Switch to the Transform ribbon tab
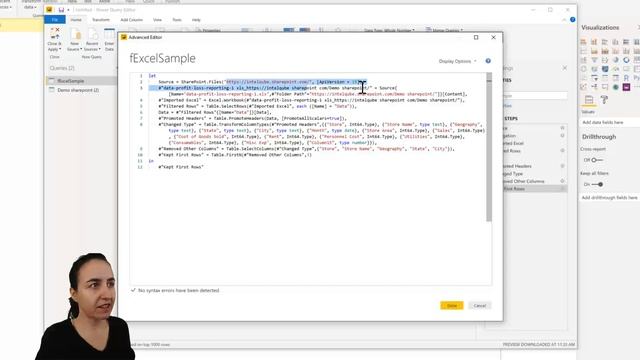The height and width of the screenshot is (360, 640). [101, 20]
